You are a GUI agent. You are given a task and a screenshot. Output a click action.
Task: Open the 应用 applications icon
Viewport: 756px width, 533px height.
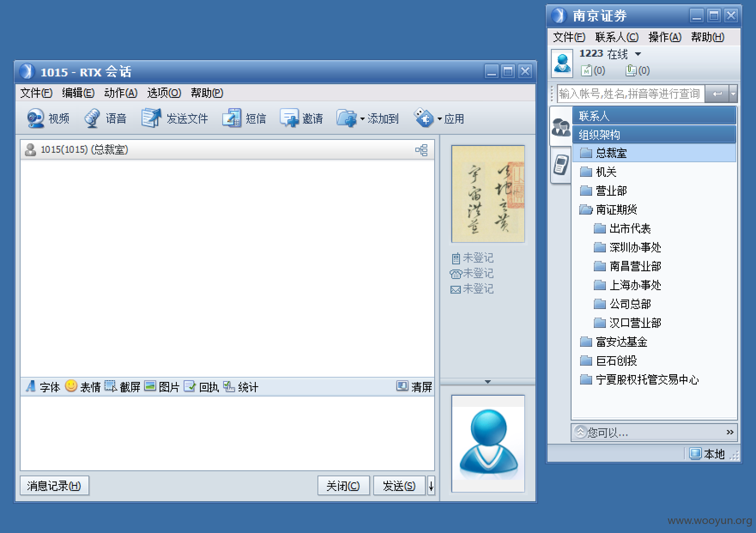[423, 118]
